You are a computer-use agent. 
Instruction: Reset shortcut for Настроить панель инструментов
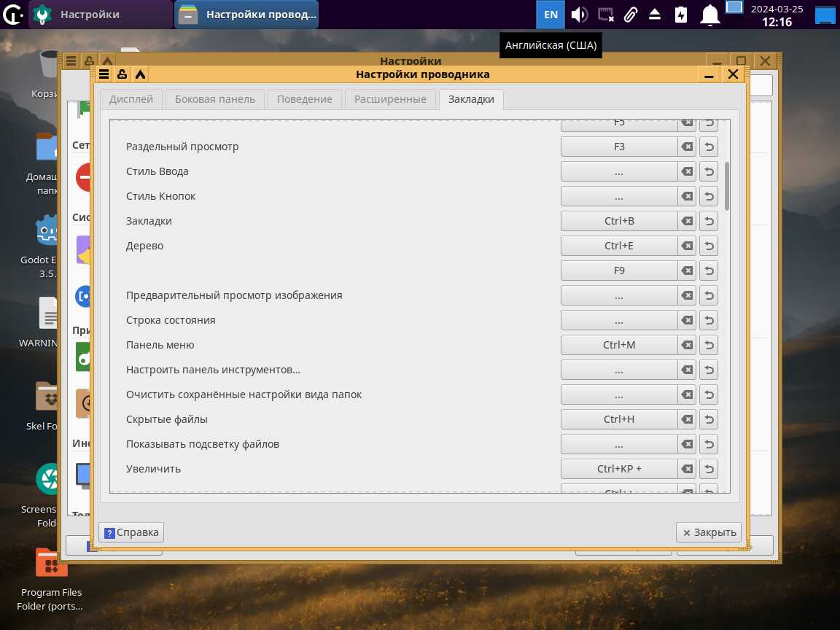point(709,370)
